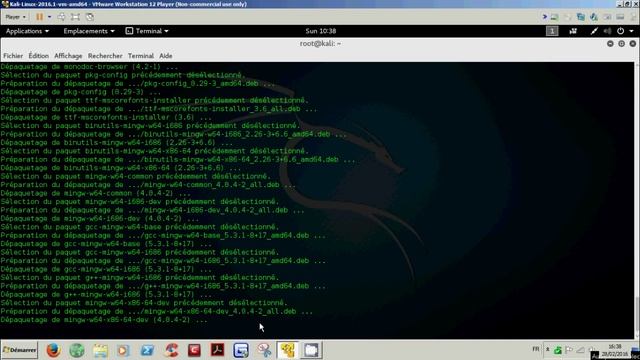Open the Emplacements menu
The width and height of the screenshot is (640, 360).
(x=89, y=31)
